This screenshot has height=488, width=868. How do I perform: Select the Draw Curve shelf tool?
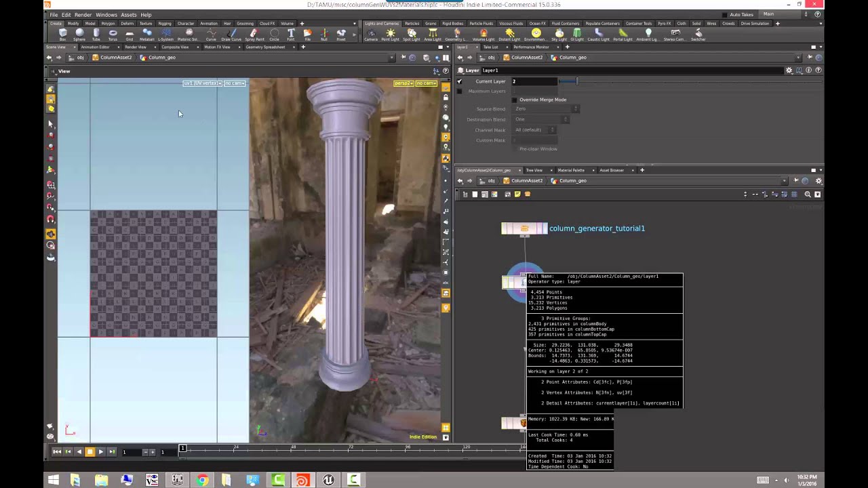tap(231, 35)
